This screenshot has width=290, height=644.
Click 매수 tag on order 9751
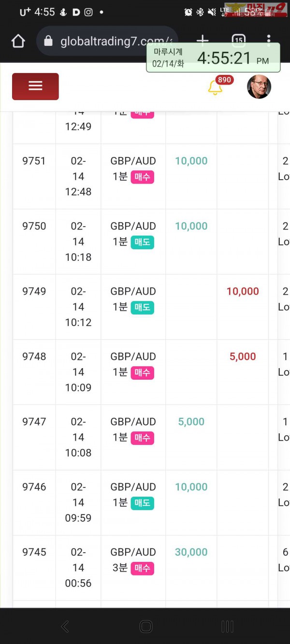[142, 177]
